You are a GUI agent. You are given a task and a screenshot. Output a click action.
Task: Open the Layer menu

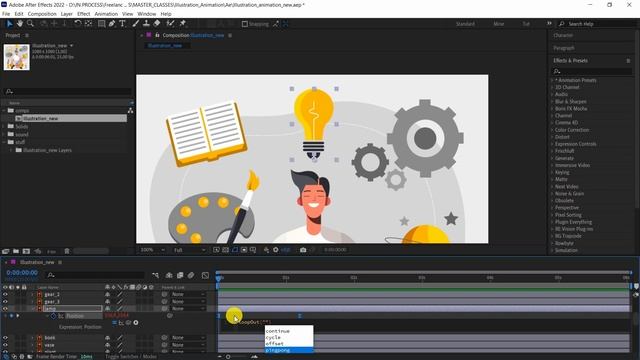67,14
